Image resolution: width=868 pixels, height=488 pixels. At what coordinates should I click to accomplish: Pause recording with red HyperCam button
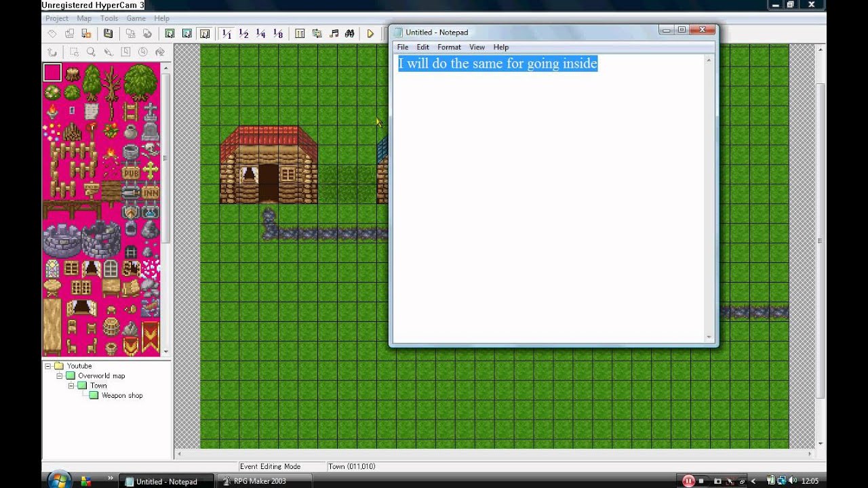pos(688,481)
